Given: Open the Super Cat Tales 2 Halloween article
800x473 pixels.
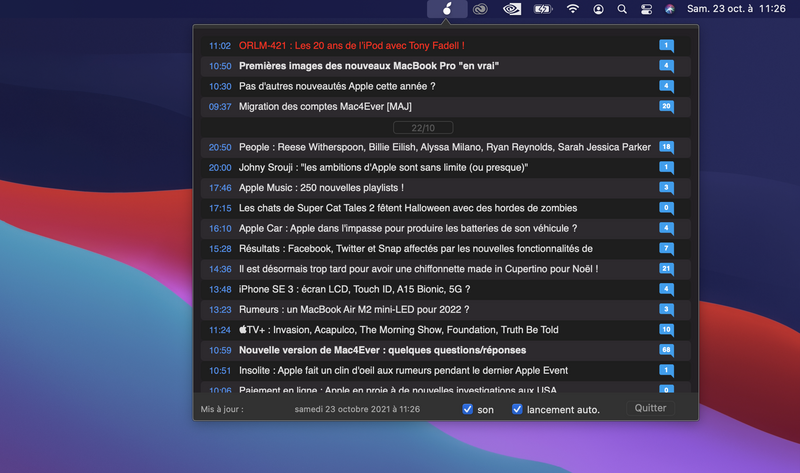Looking at the screenshot, I should tap(408, 208).
